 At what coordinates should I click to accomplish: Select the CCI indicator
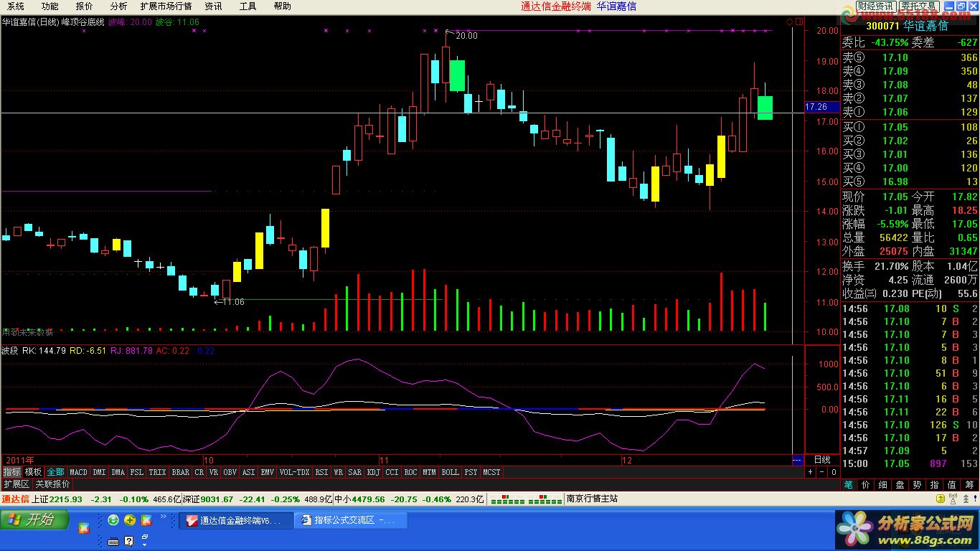392,472
